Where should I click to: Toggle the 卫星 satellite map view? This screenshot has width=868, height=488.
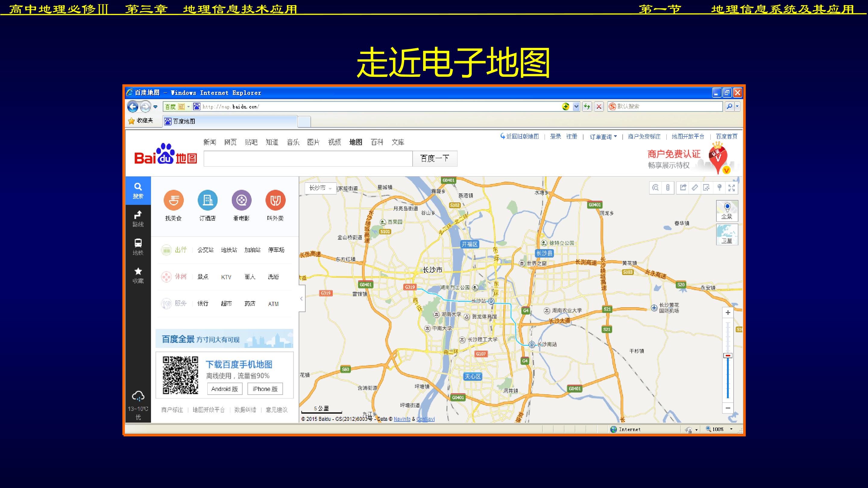(x=727, y=234)
